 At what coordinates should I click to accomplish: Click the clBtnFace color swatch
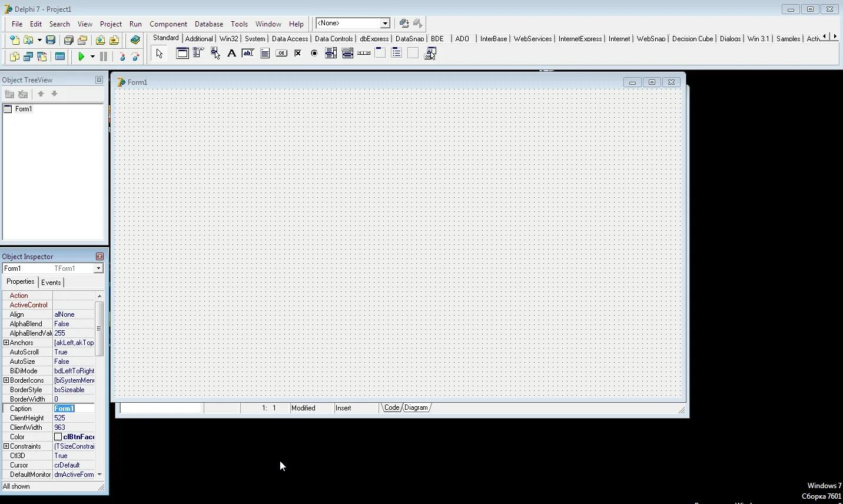(x=58, y=437)
